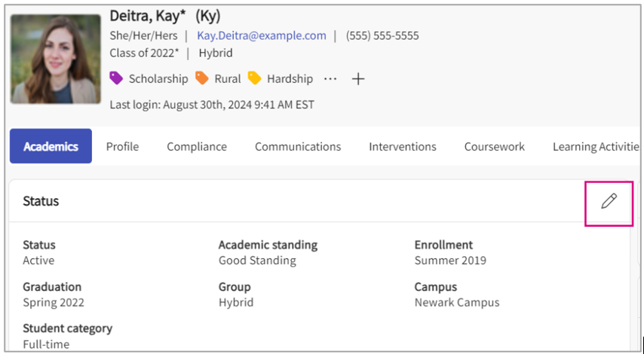Screen dimensions: 644x360
Task: Click the purple Scholarship tag icon
Action: point(116,78)
